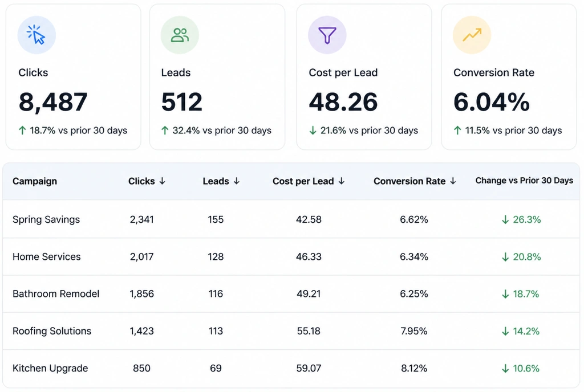Select the 59.07 cost per lead cell
Viewport: 584px width, 392px height.
[309, 368]
